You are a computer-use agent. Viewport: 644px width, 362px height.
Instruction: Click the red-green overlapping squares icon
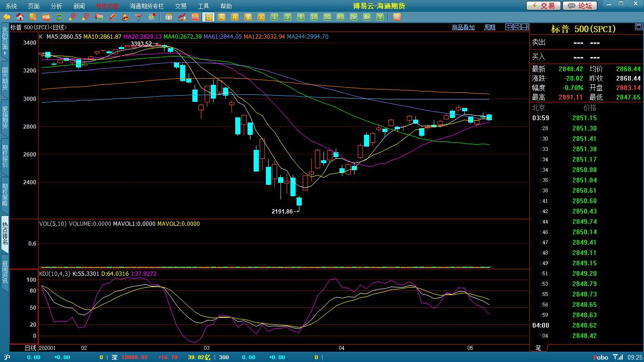99,17
